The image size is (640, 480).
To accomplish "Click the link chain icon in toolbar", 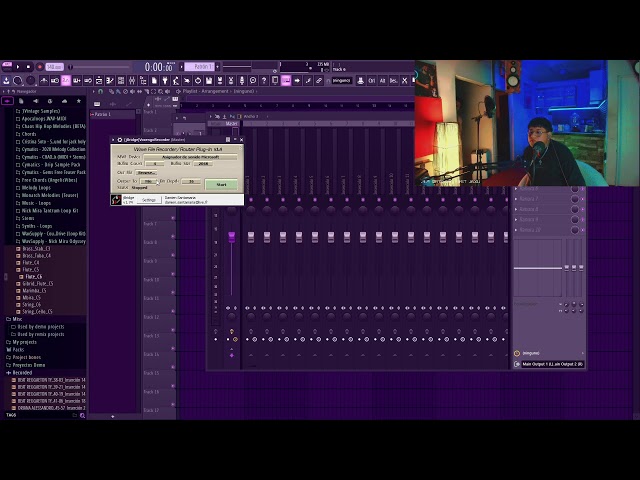I will 319,80.
